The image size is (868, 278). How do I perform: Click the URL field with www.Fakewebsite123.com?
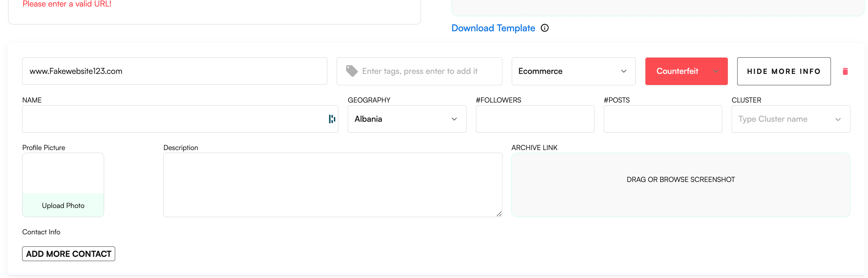pos(174,71)
